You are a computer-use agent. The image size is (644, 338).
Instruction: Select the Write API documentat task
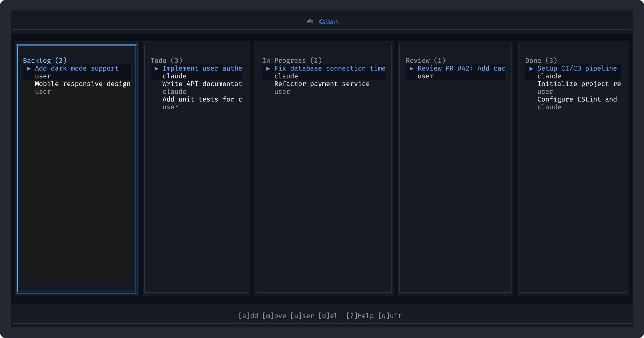click(x=202, y=84)
